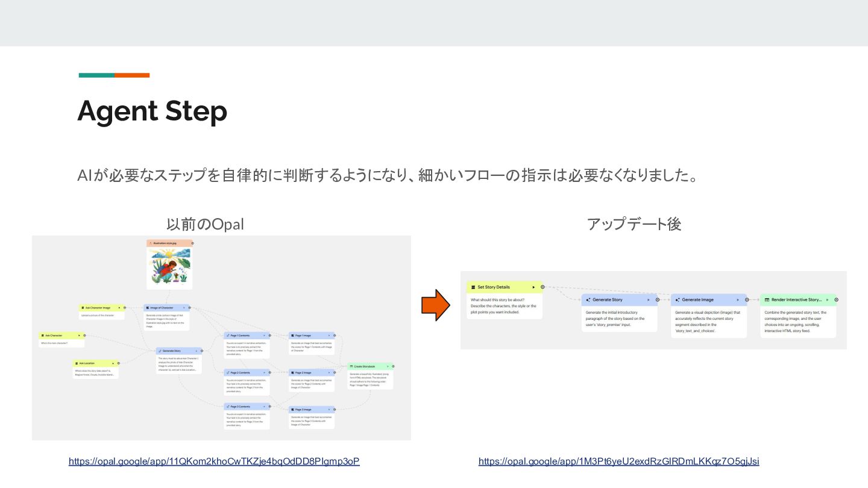Select the Ask Location node title
The height and width of the screenshot is (488, 868).
[87, 363]
